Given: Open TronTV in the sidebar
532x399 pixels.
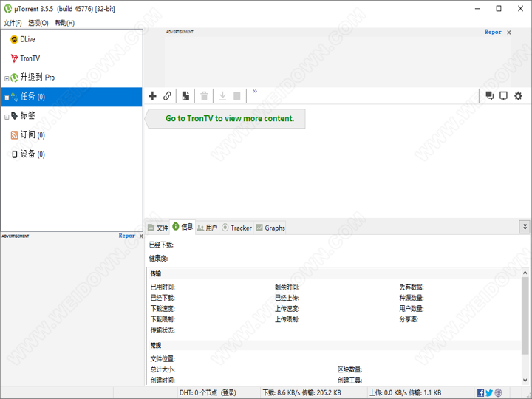Looking at the screenshot, I should click(x=25, y=58).
